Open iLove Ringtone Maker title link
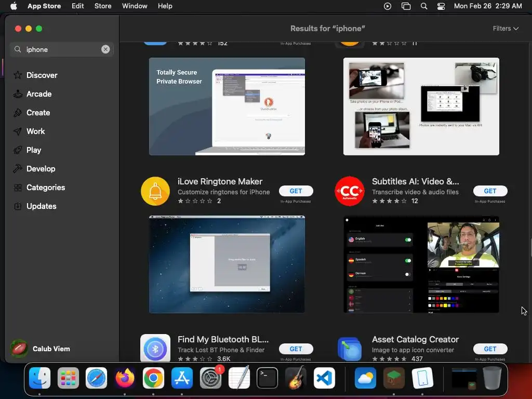The height and width of the screenshot is (399, 532). pyautogui.click(x=220, y=181)
